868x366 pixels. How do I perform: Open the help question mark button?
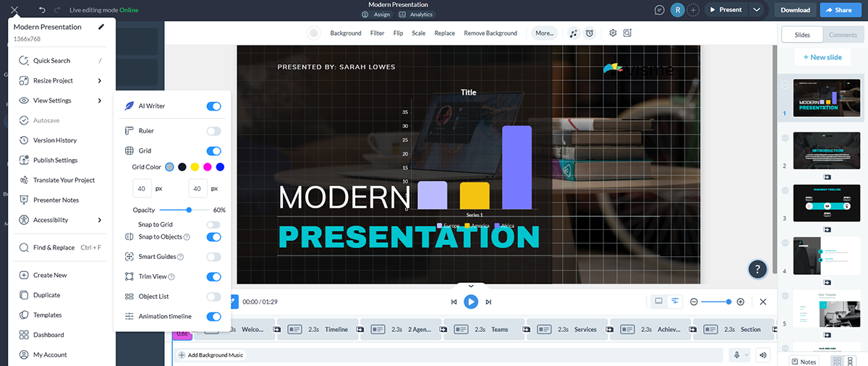click(757, 269)
